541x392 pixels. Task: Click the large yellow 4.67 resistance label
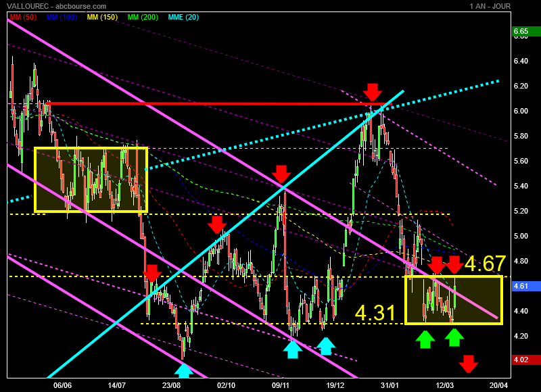coord(485,264)
